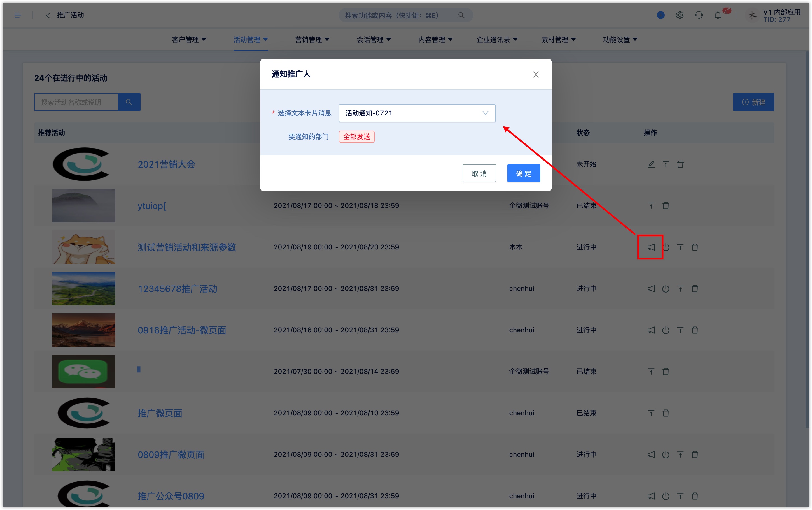Image resolution: width=812 pixels, height=510 pixels.
Task: Open the 2021营销大会 activity link
Action: tap(166, 164)
